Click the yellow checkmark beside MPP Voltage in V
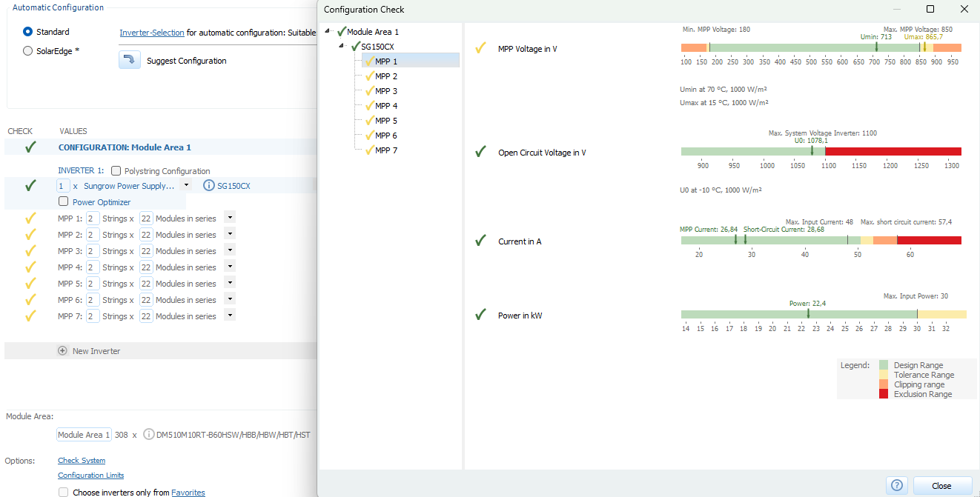Viewport: 980px width, 497px height. (481, 49)
